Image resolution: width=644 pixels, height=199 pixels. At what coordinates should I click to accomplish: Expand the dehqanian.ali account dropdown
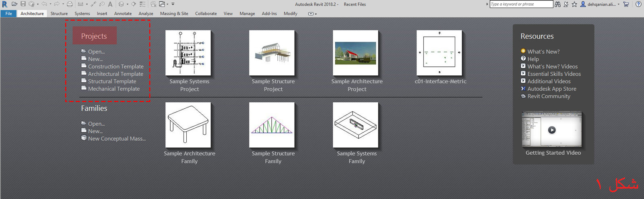click(619, 4)
